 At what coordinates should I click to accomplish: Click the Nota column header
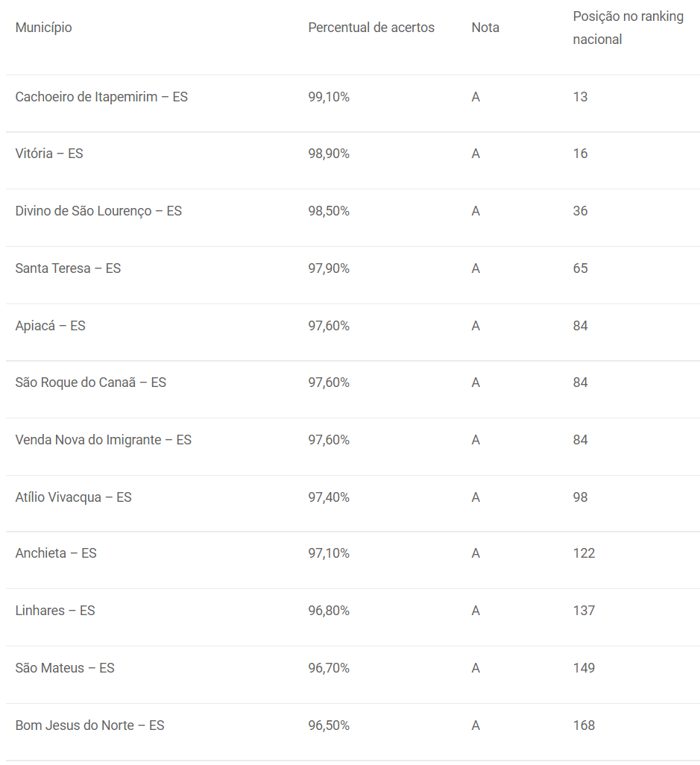pos(485,28)
